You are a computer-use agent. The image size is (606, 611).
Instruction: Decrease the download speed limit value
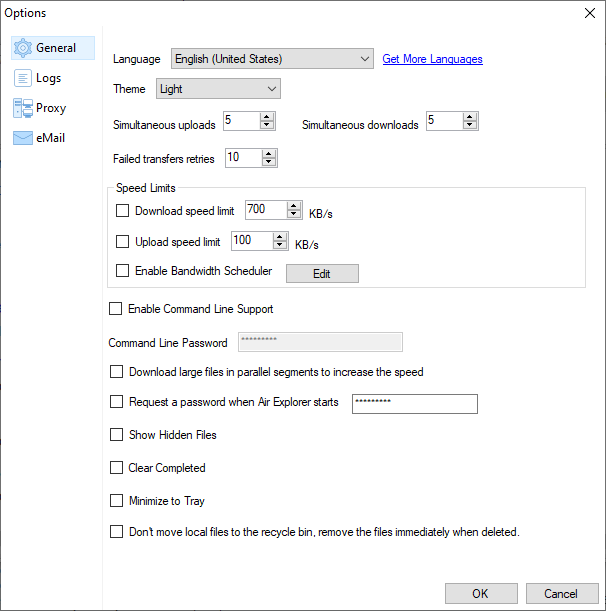tap(294, 215)
